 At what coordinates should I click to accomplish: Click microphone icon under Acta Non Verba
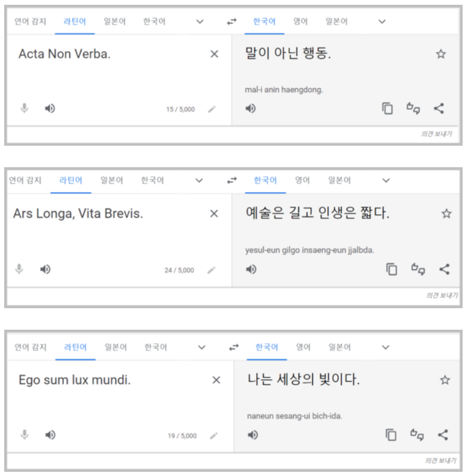[x=24, y=108]
